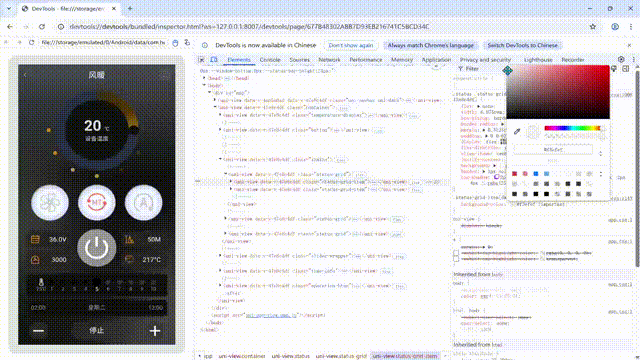The height and width of the screenshot is (360, 640).
Task: Reload the screencast page
Action: point(31,42)
